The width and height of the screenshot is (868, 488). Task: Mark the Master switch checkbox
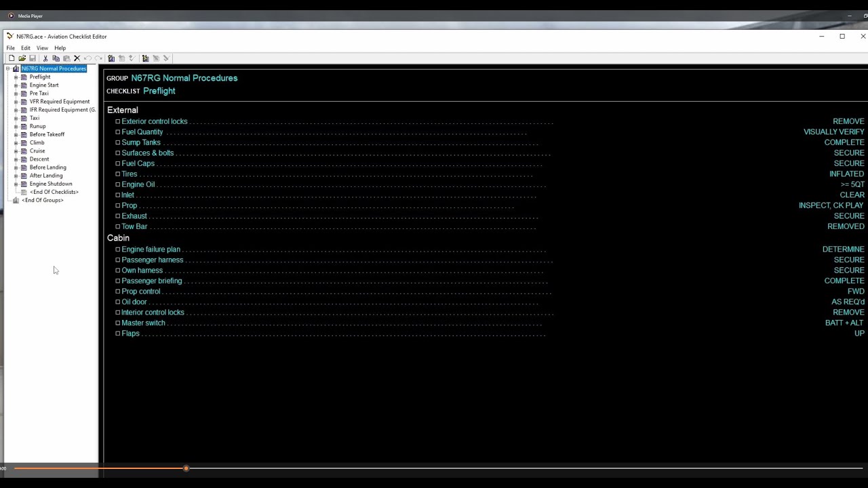[x=117, y=323]
